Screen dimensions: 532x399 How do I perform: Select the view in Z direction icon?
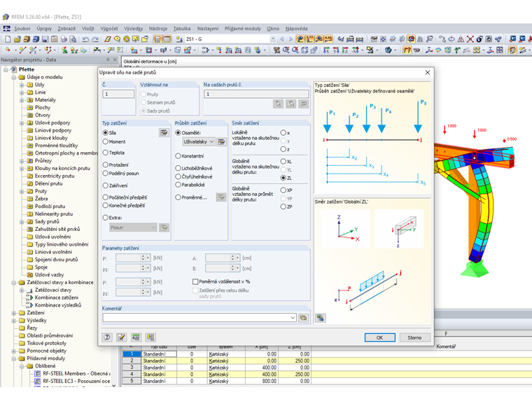tap(345, 50)
